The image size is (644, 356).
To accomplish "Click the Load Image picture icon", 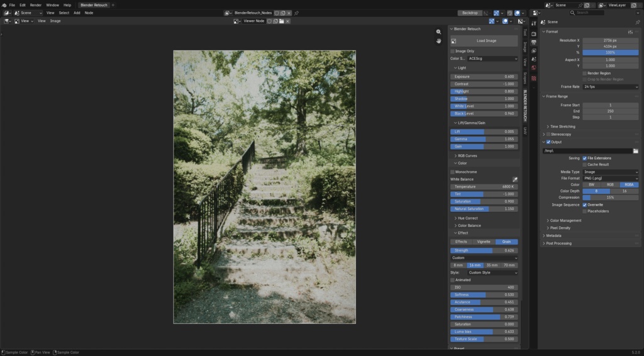I will click(454, 41).
